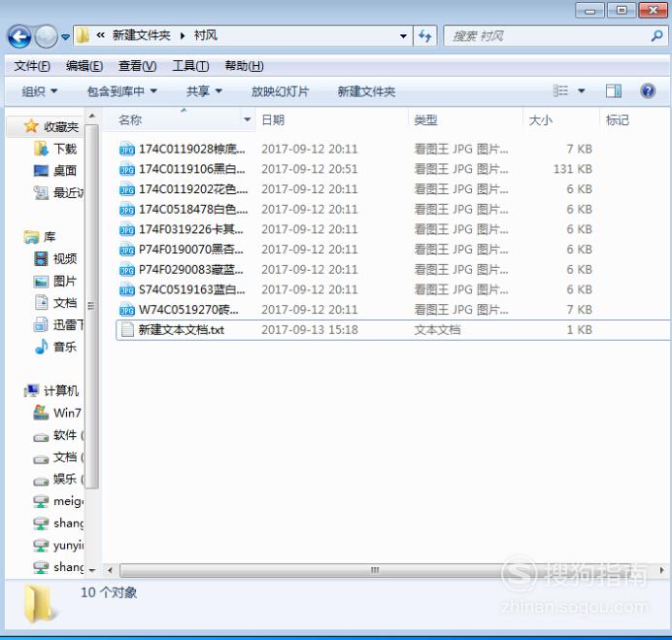This screenshot has height=640, width=672.
Task: Open the yunyi network drive
Action: click(68, 545)
